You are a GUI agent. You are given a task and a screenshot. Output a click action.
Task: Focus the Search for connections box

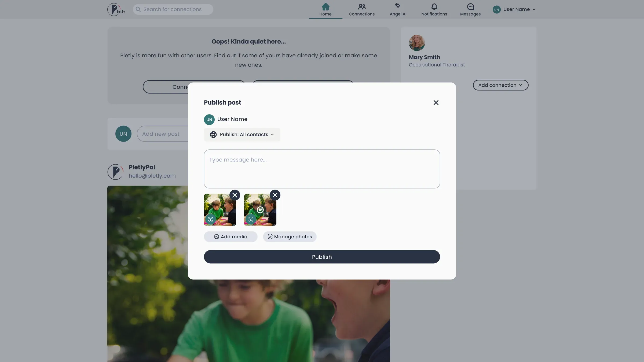(173, 9)
